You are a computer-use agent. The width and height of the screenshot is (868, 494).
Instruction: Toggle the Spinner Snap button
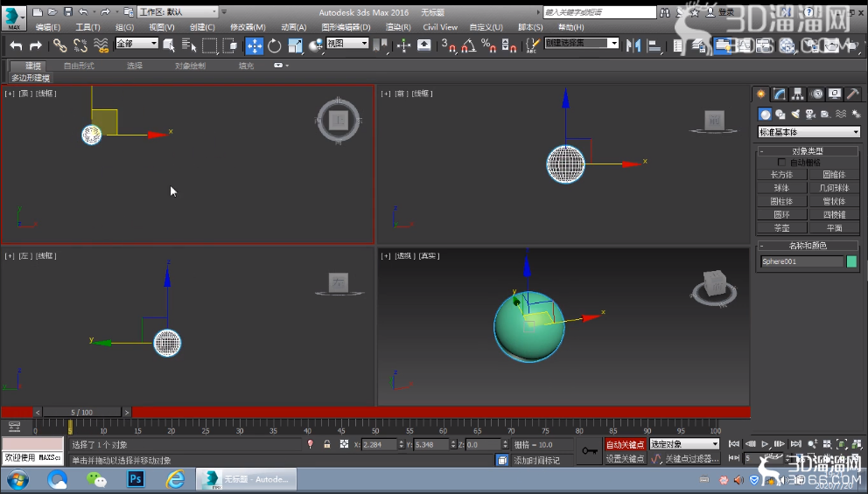click(x=509, y=45)
